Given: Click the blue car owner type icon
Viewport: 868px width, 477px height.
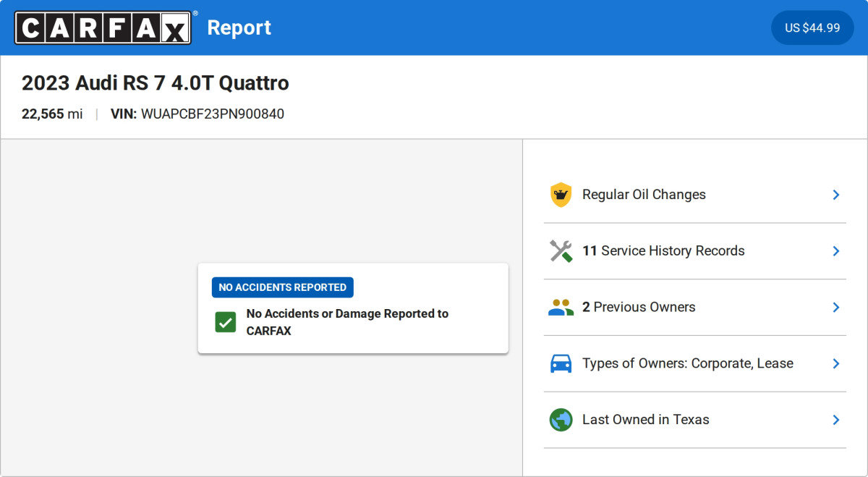Looking at the screenshot, I should (x=561, y=363).
